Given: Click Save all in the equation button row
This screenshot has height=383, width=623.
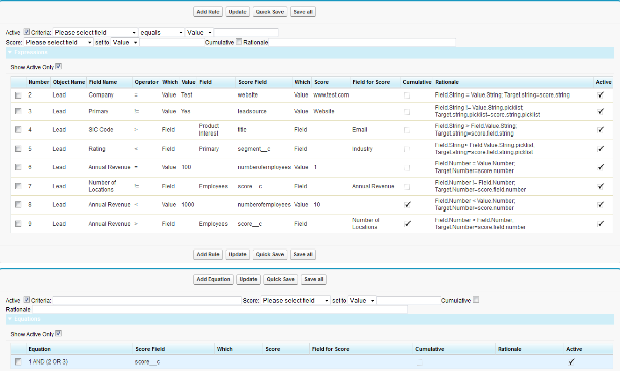Looking at the screenshot, I should 313,279.
